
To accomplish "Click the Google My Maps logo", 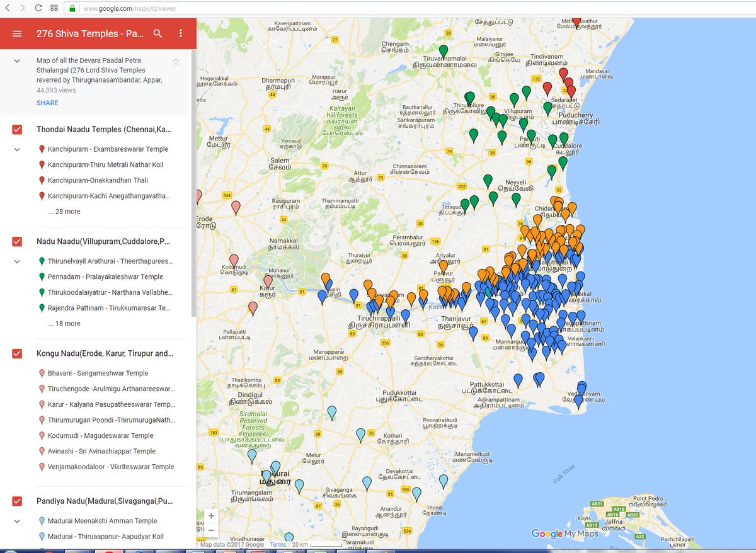I will [564, 533].
